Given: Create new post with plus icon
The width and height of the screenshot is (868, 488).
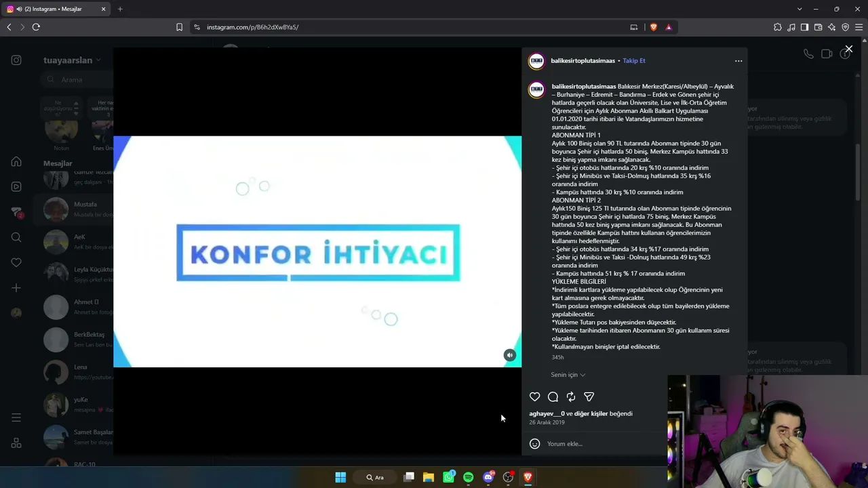Looking at the screenshot, I should pos(16,288).
